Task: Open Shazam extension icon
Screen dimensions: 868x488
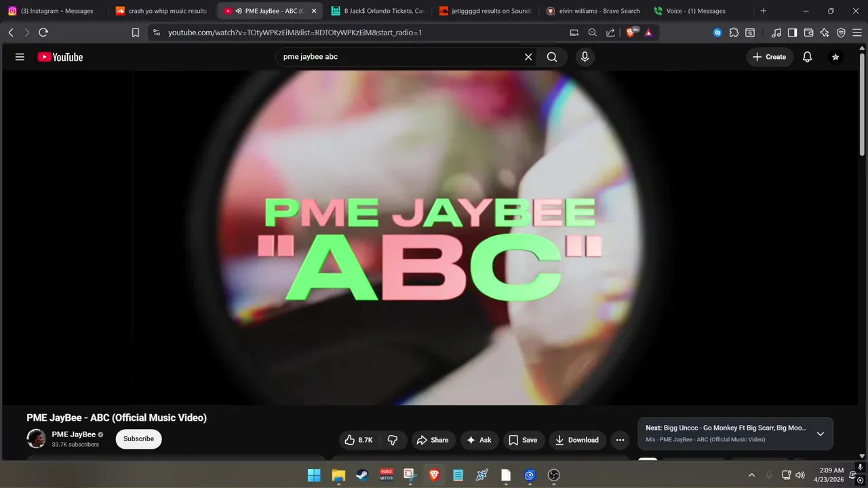Action: (717, 33)
